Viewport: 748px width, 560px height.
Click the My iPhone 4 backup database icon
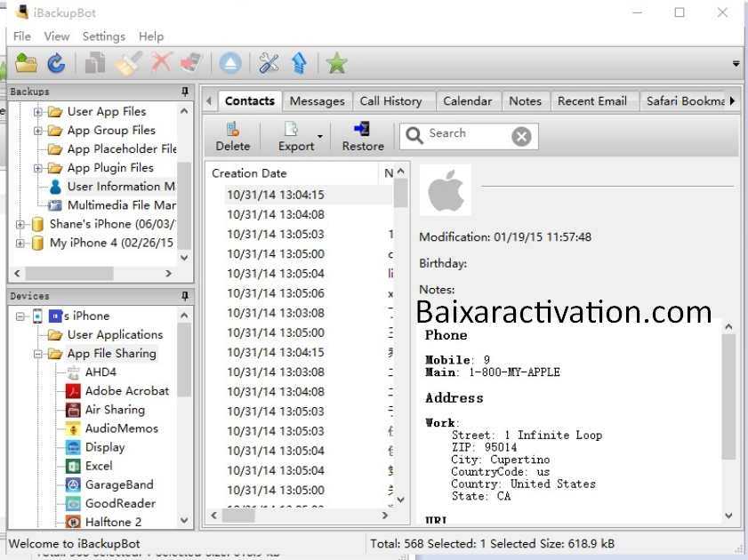(x=37, y=243)
